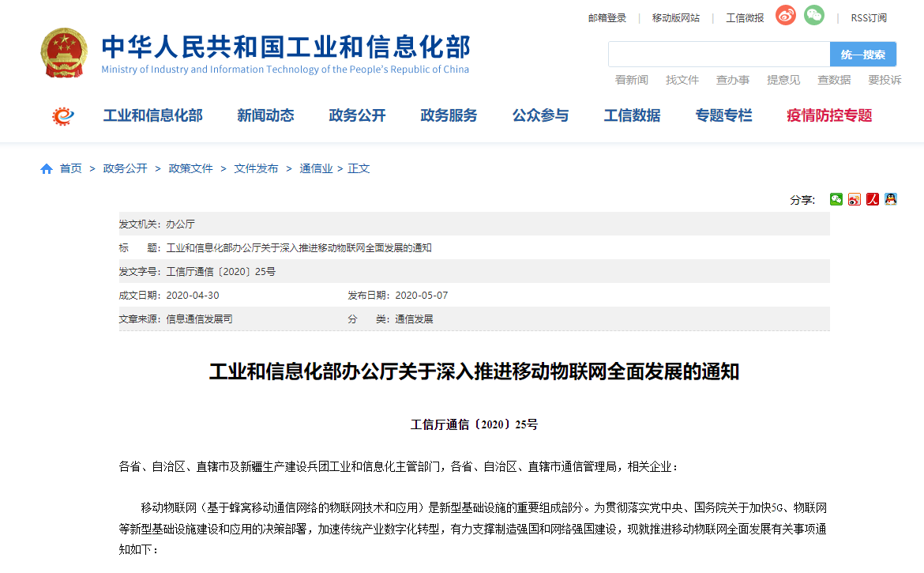This screenshot has width=924, height=573.
Task: Open the 专题专栏 menu
Action: pos(723,115)
